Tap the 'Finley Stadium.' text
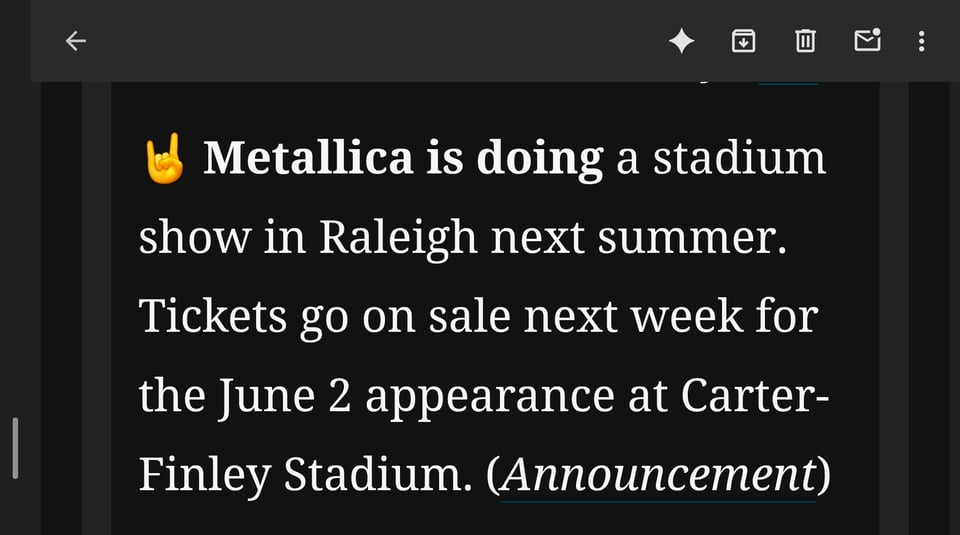 [x=306, y=474]
